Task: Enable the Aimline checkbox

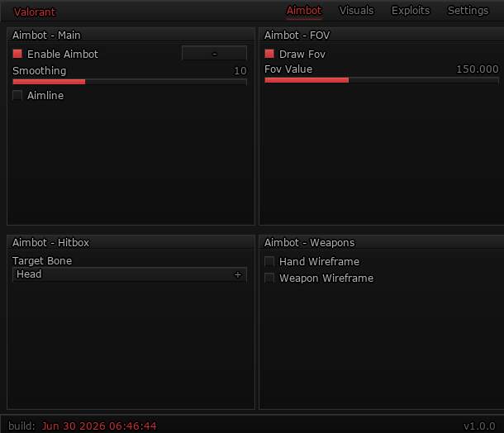Action: (x=17, y=95)
